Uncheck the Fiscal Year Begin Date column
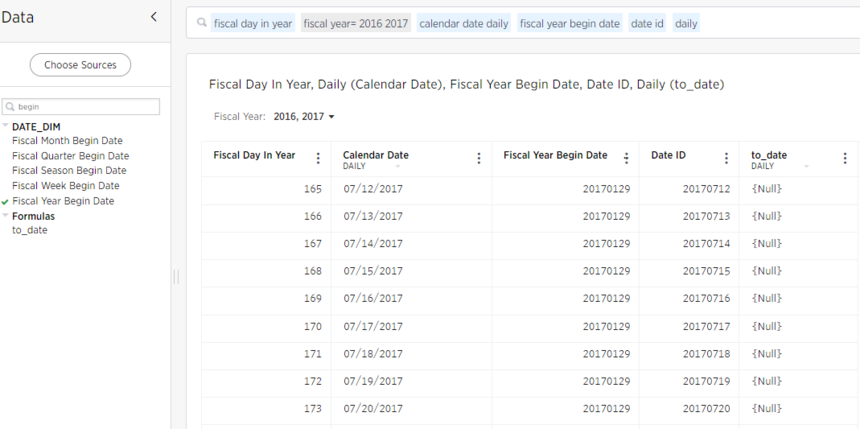 point(5,202)
